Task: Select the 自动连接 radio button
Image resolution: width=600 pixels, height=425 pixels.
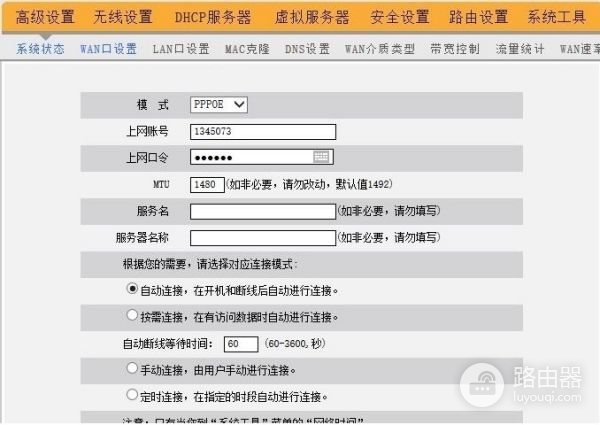Action: click(x=132, y=288)
